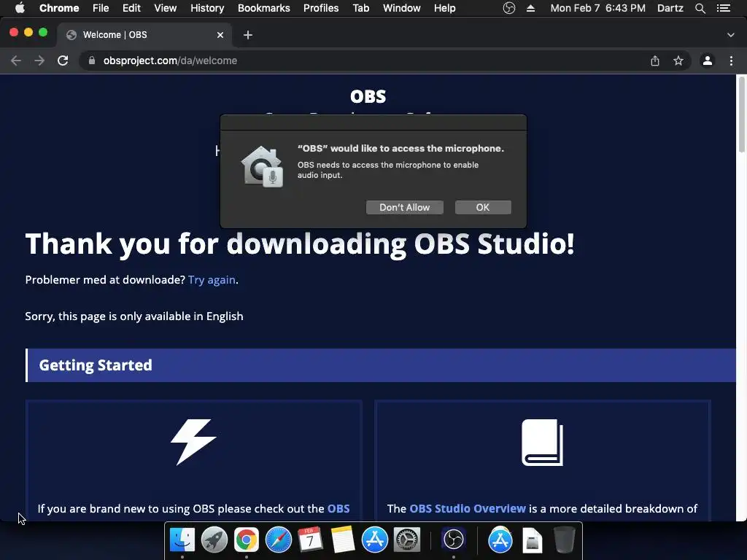Screen dimensions: 747x560
Task: Open the Tab menu
Action: 360,8
